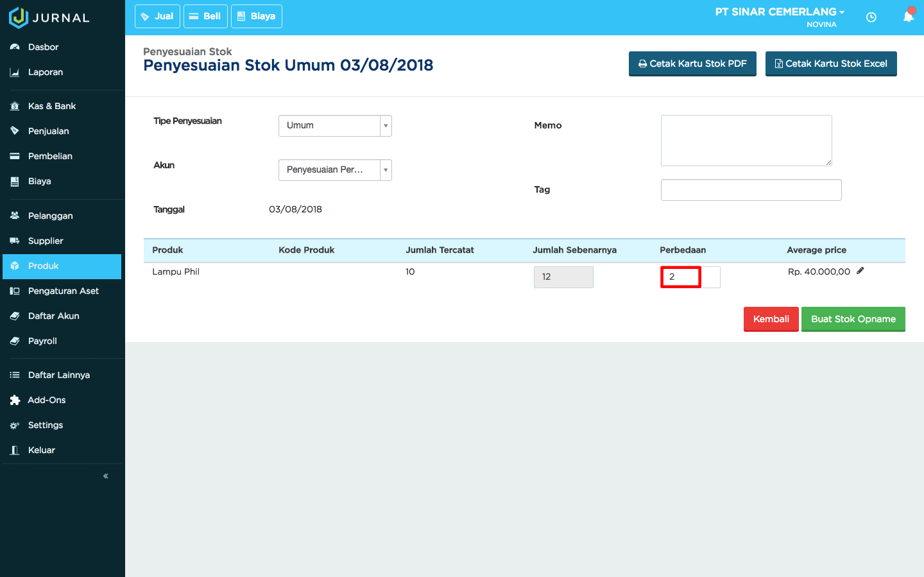This screenshot has width=924, height=577.
Task: Click inside the Memo text area
Action: [x=746, y=140]
